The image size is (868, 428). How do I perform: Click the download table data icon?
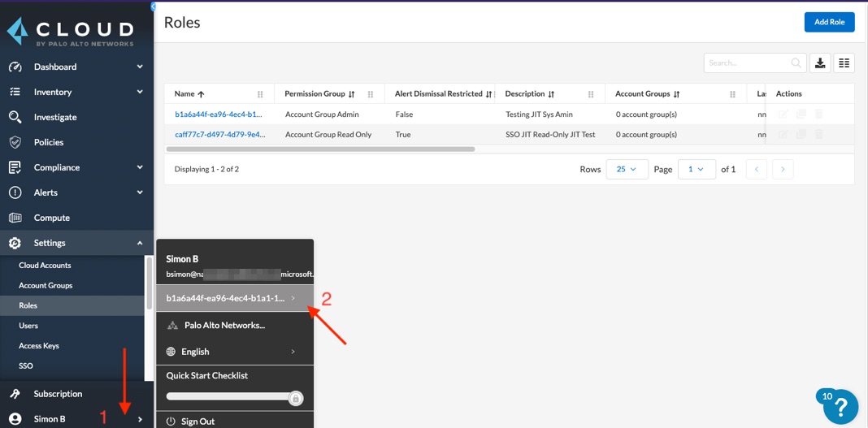pos(820,63)
